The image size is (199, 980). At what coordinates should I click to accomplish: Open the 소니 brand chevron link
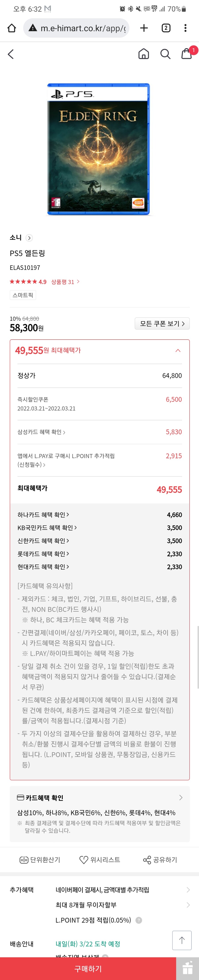pyautogui.click(x=29, y=237)
